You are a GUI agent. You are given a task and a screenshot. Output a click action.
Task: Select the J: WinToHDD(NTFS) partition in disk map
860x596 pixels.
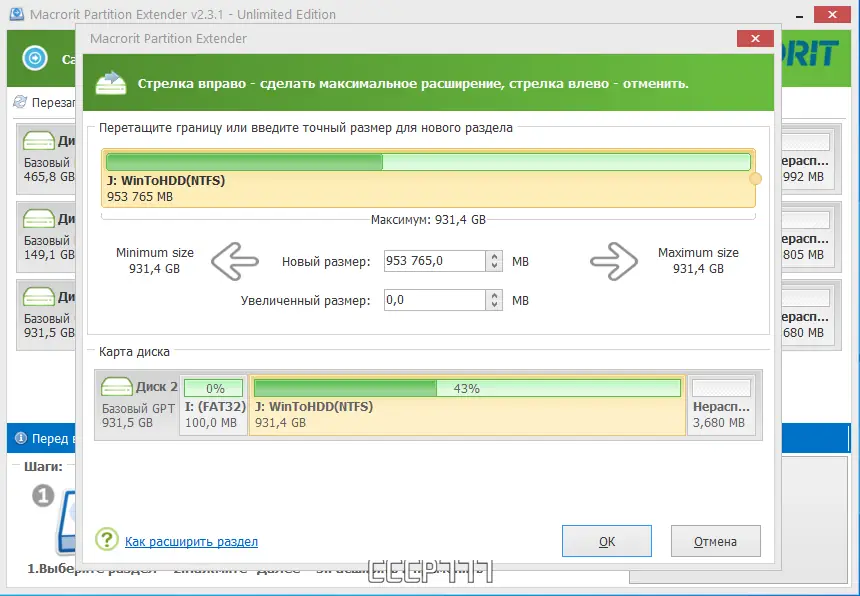[467, 405]
